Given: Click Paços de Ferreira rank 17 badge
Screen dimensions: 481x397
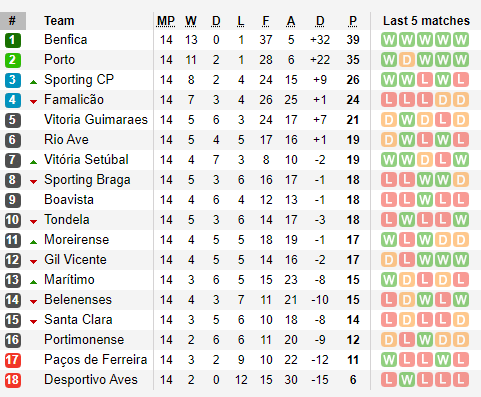Looking at the screenshot, I should click(x=13, y=360).
